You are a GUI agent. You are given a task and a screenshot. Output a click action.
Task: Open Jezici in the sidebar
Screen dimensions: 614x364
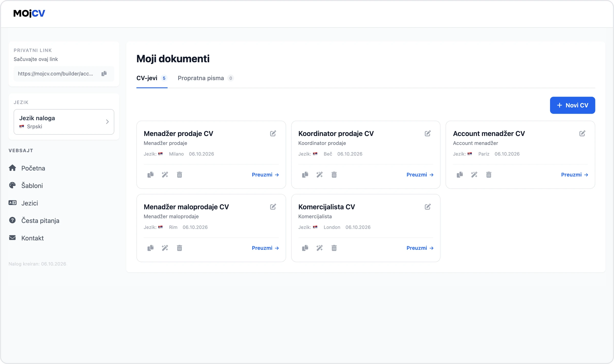coord(23,203)
